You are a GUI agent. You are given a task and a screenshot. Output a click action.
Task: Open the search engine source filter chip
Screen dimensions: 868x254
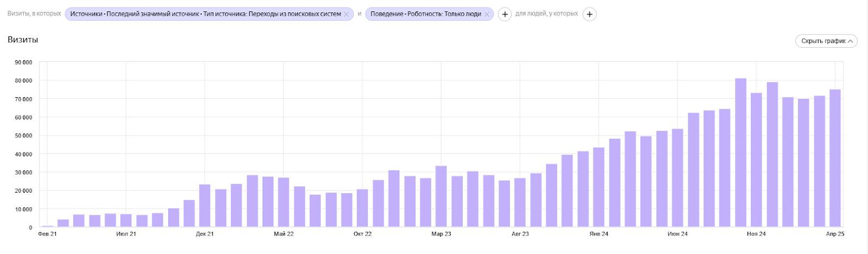point(206,14)
